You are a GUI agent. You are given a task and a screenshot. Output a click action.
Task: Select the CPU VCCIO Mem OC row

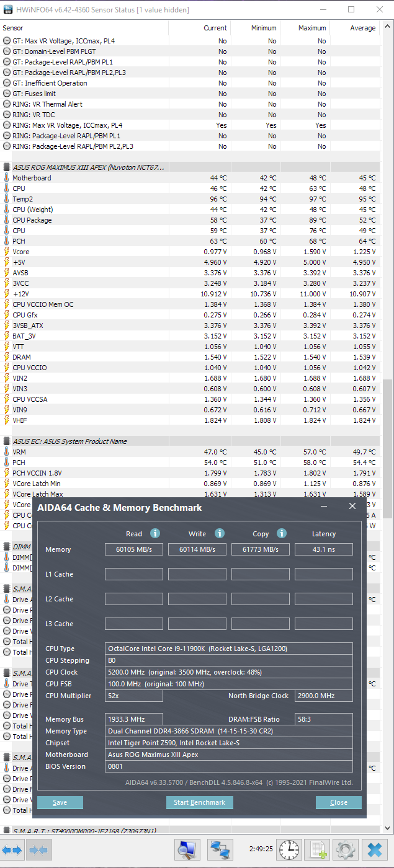pyautogui.click(x=190, y=304)
